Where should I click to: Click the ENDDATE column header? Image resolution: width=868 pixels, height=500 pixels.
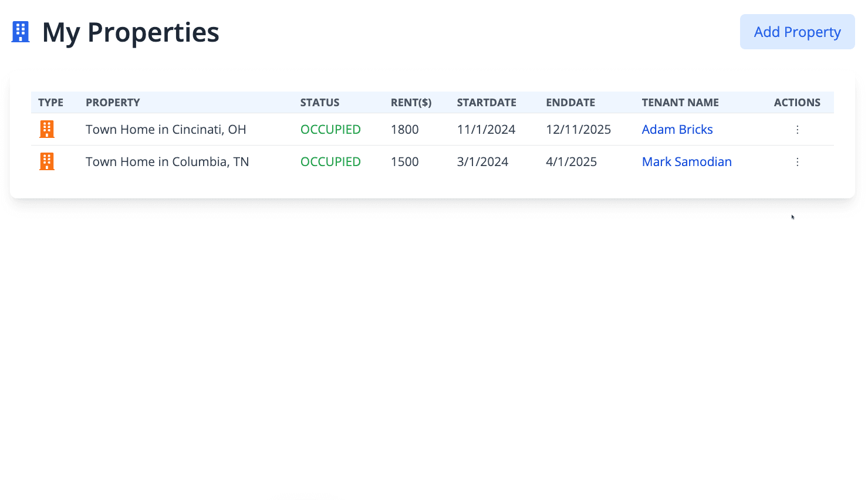click(x=570, y=103)
